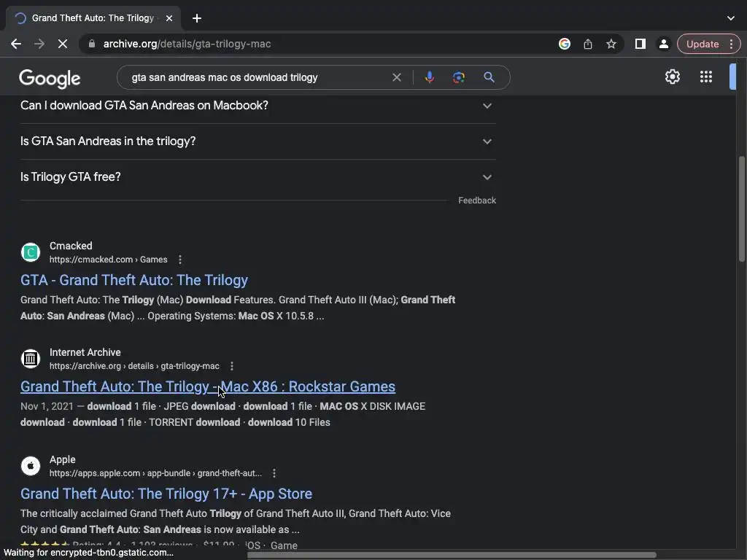
Task: Click the cmacked.com URL breadcrumb
Action: tap(108, 260)
